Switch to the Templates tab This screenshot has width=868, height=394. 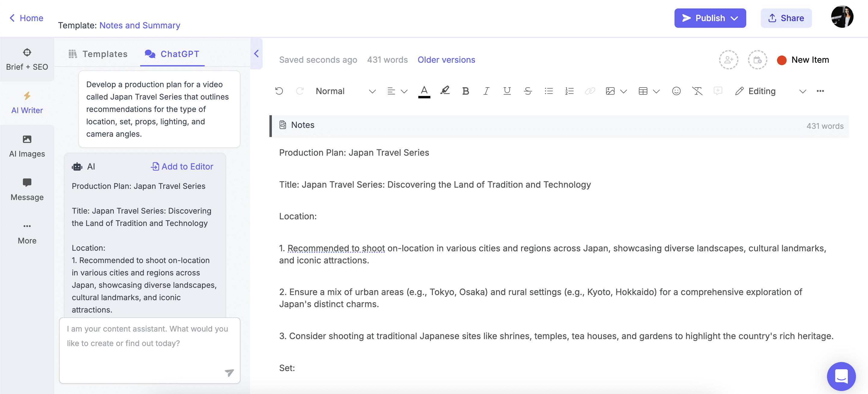coord(97,54)
